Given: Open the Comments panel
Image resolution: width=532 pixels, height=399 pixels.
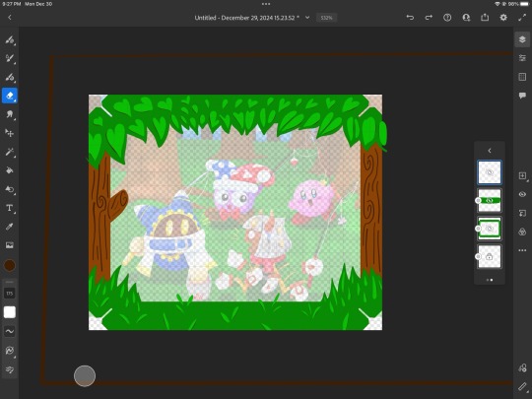Looking at the screenshot, I should [522, 96].
